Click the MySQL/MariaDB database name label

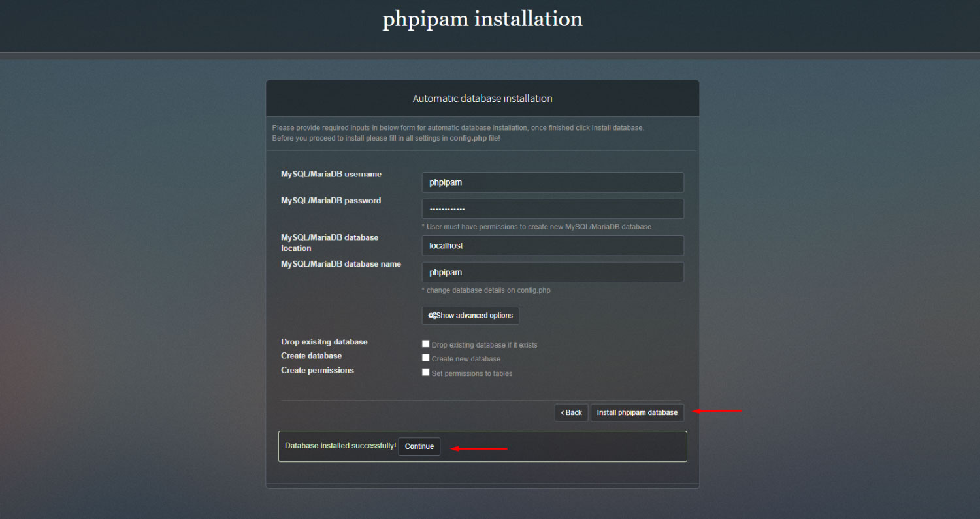pyautogui.click(x=341, y=264)
